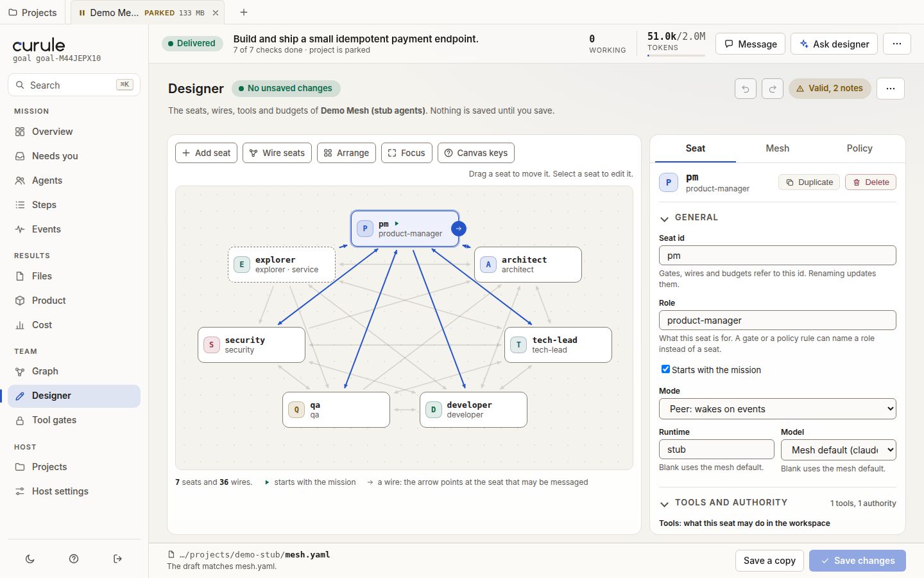
Task: View the Events feed
Action: click(x=74, y=229)
